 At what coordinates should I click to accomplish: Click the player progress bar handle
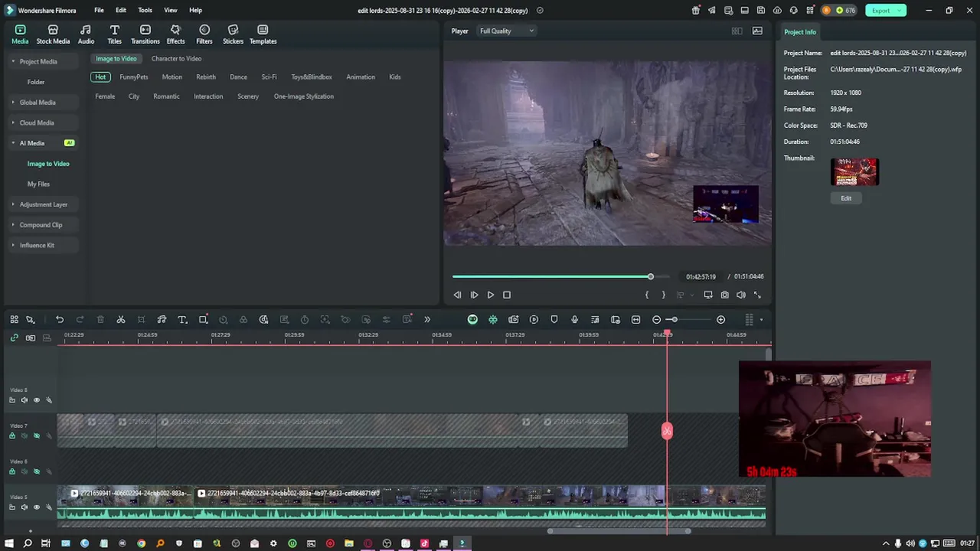click(x=650, y=276)
